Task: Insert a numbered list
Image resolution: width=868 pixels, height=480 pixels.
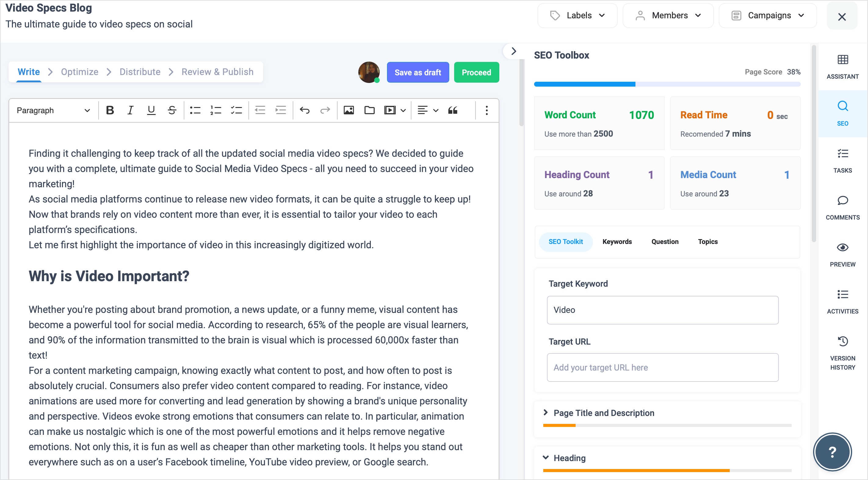Action: tap(216, 110)
